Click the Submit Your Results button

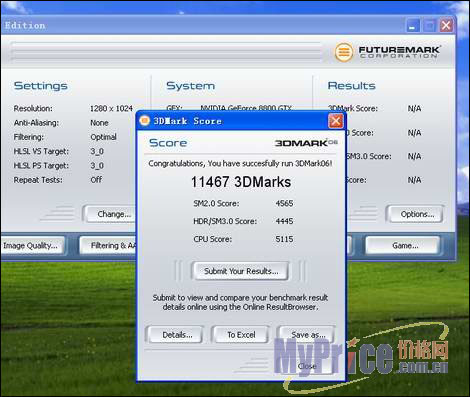pos(241,271)
